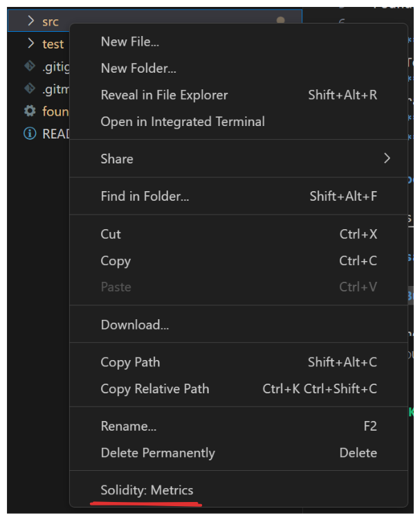This screenshot has width=420, height=520.
Task: Select New File... from context menu
Action: click(x=130, y=42)
